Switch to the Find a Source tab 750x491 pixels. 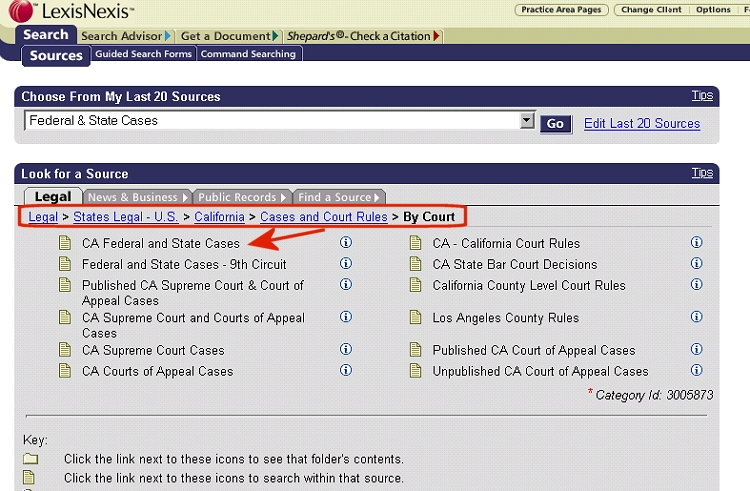(x=339, y=197)
